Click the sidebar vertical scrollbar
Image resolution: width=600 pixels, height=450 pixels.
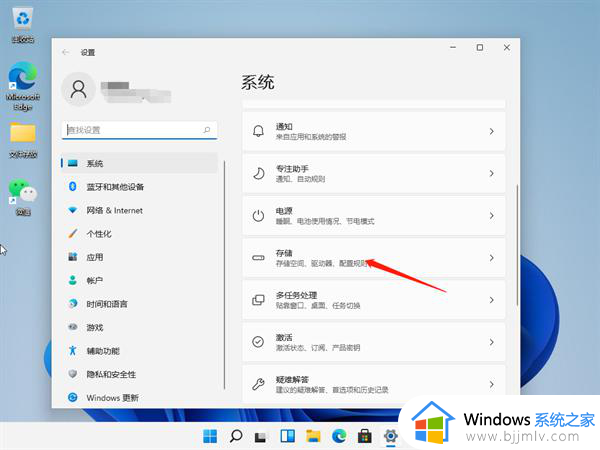click(224, 276)
